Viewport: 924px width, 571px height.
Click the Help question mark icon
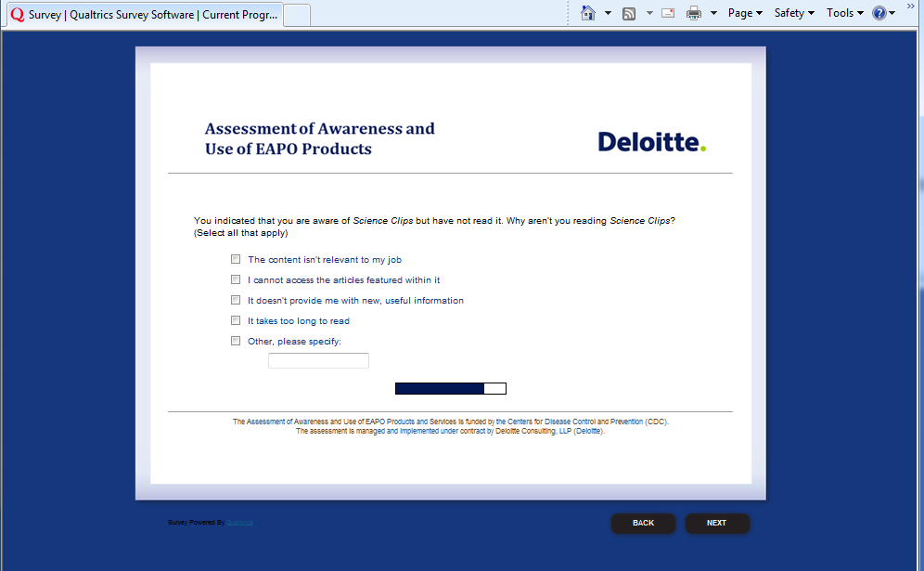tap(879, 13)
